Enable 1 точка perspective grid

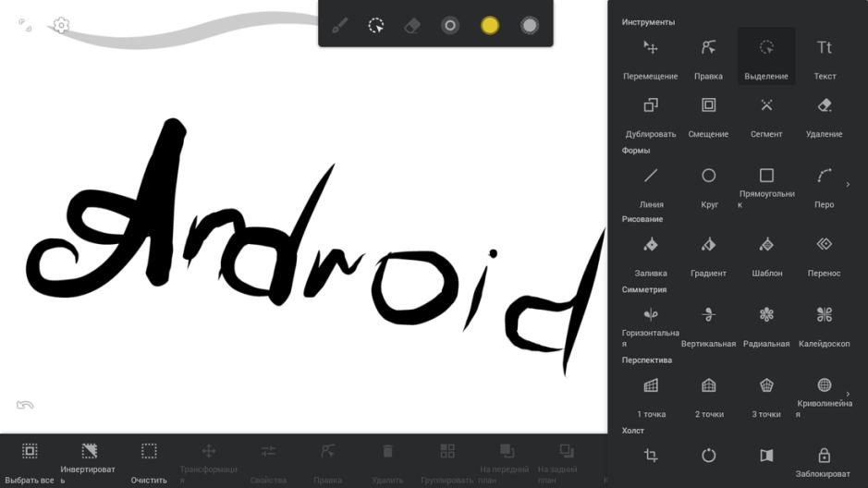(651, 396)
